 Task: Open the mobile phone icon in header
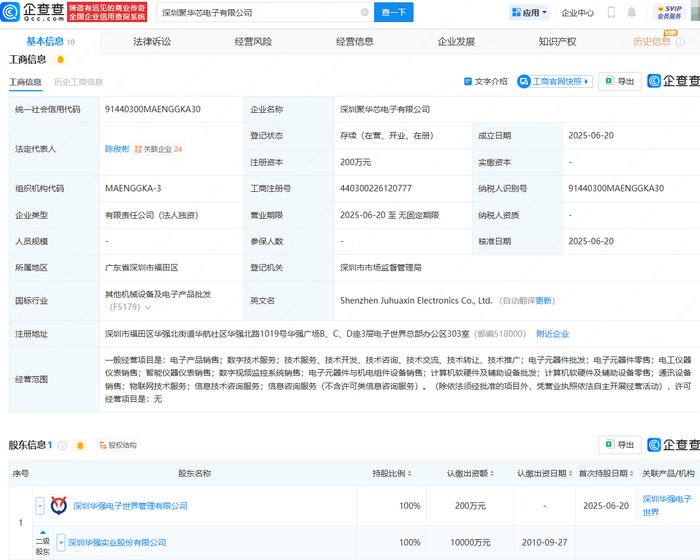(x=611, y=13)
